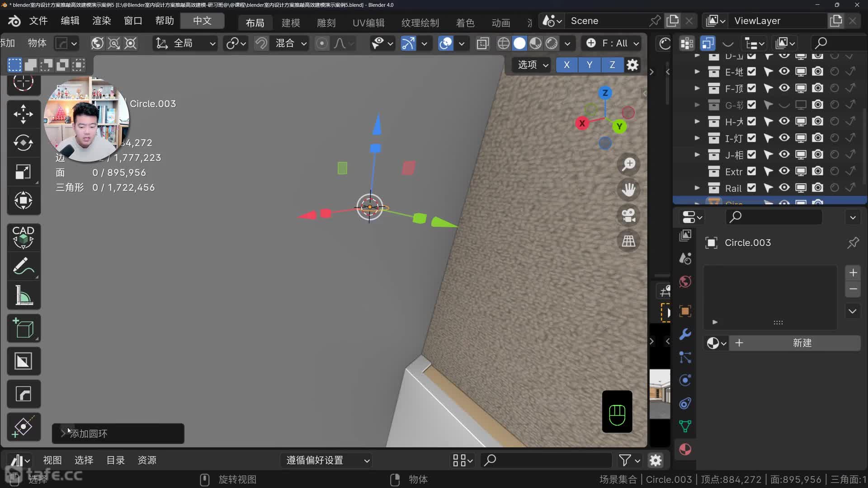Toggle perspective/orthographic grid view icon
The height and width of the screenshot is (488, 868).
click(x=628, y=241)
